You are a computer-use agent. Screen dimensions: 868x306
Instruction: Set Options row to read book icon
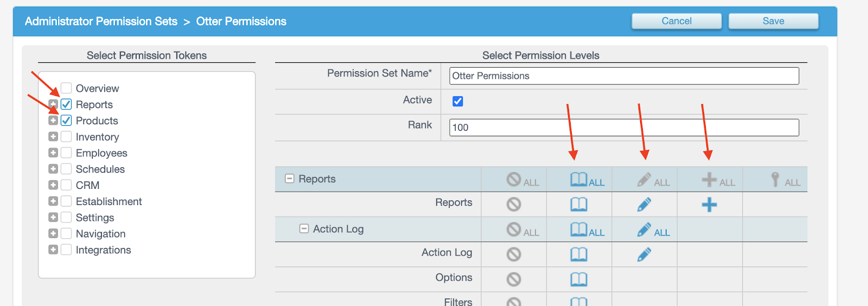[x=578, y=279]
